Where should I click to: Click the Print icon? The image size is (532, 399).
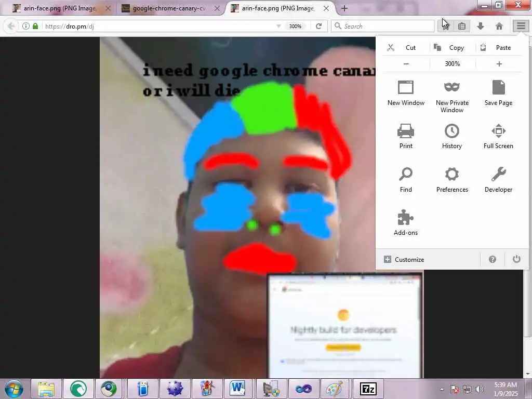click(x=406, y=131)
